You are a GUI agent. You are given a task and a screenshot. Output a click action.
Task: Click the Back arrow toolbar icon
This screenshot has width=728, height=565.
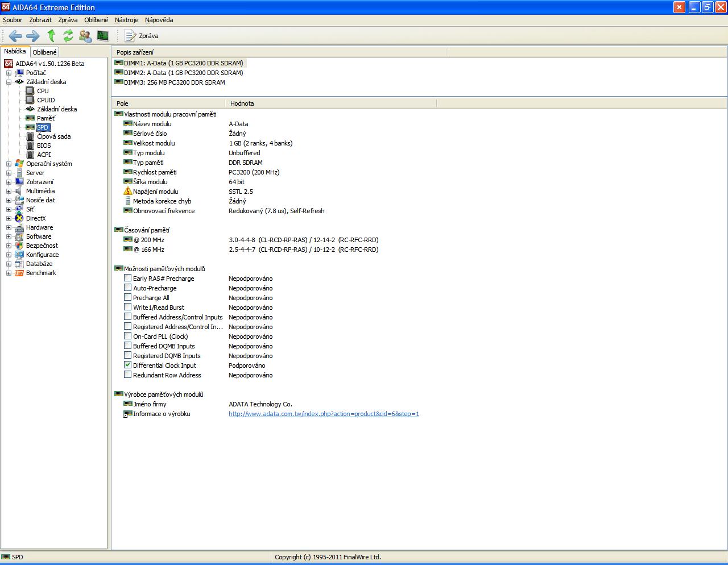tap(15, 36)
